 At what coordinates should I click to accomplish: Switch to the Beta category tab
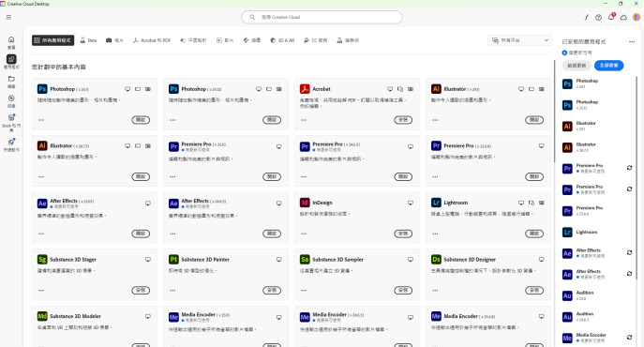coord(88,40)
